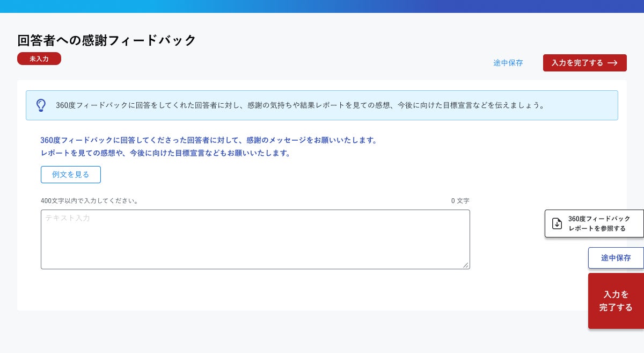This screenshot has width=644, height=353.
Task: Click the 未入力 status badge
Action: click(x=39, y=59)
